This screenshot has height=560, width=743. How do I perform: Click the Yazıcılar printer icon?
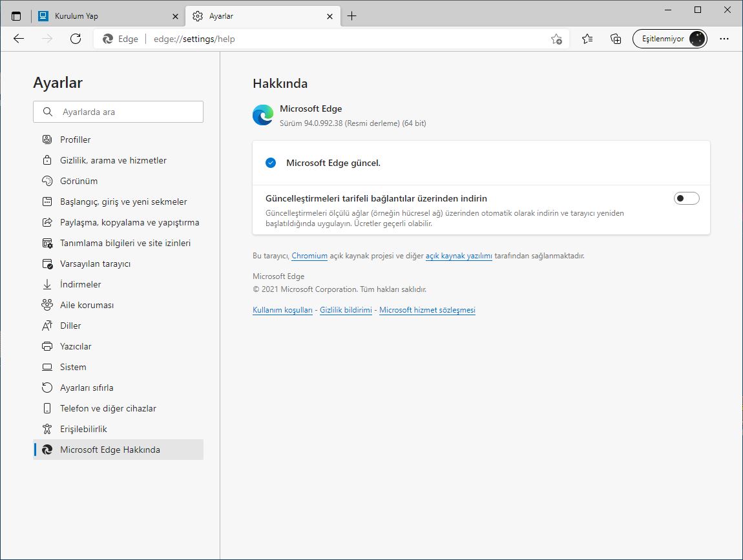click(47, 346)
